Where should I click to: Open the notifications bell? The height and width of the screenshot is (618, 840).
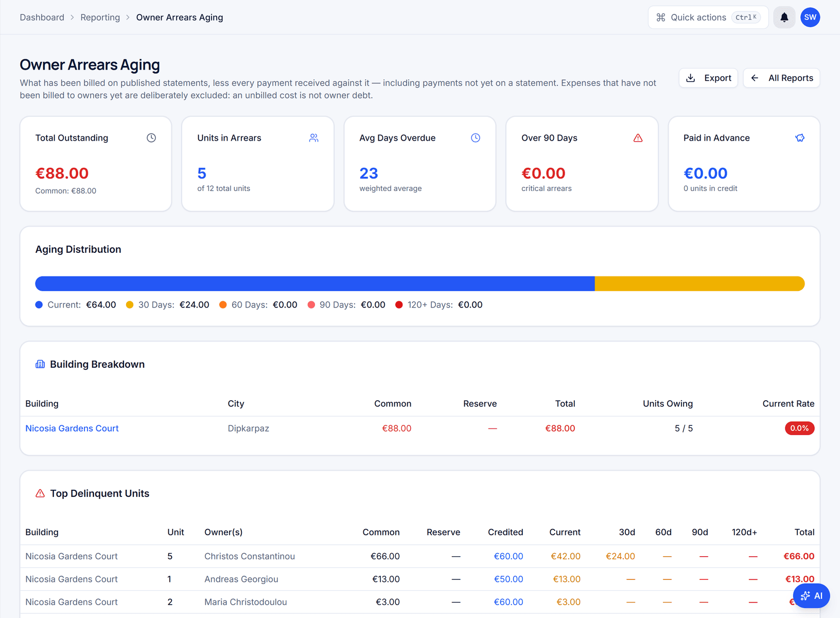coord(784,18)
